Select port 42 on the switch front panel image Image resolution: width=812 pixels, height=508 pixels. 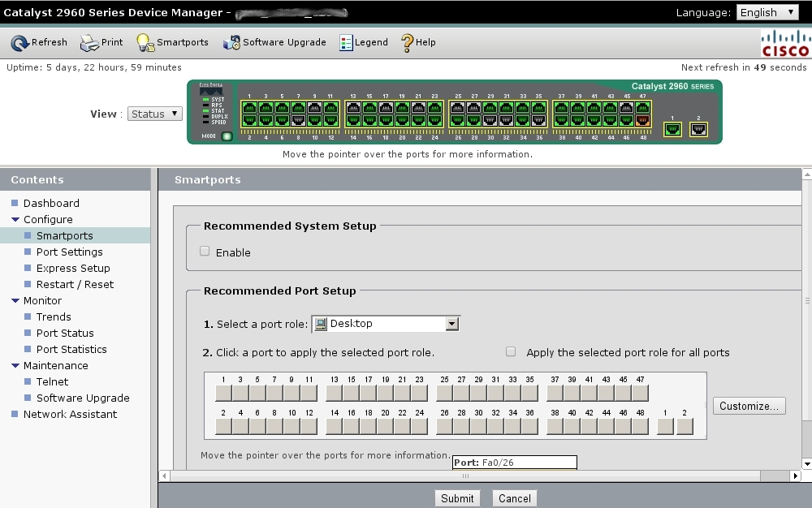pos(594,121)
